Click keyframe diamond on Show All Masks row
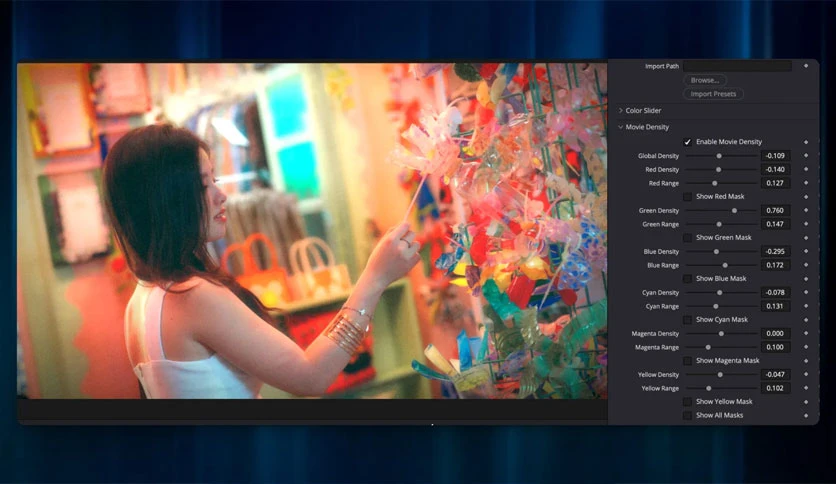The width and height of the screenshot is (836, 484). click(x=806, y=415)
